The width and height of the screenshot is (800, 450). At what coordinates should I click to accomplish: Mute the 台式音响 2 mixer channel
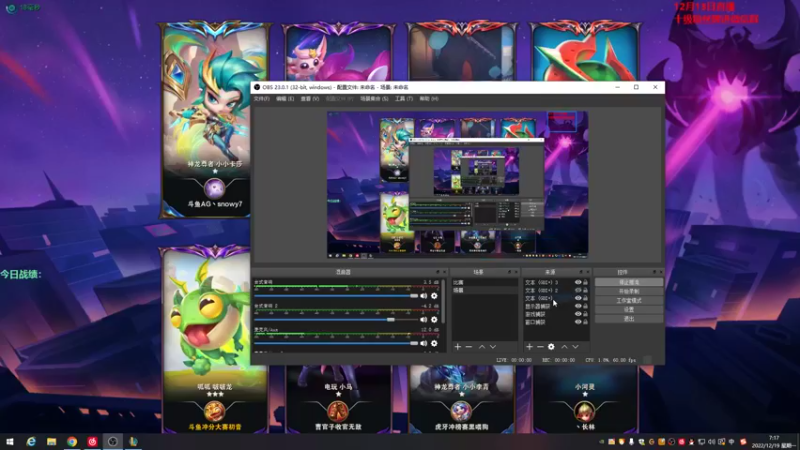[x=423, y=319]
